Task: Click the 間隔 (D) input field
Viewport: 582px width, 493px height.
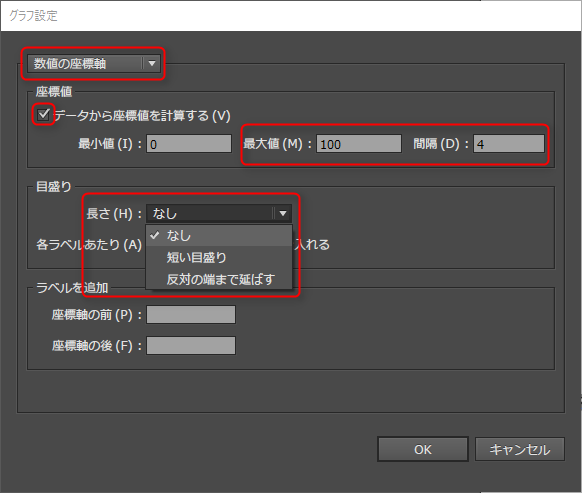Action: (x=509, y=144)
